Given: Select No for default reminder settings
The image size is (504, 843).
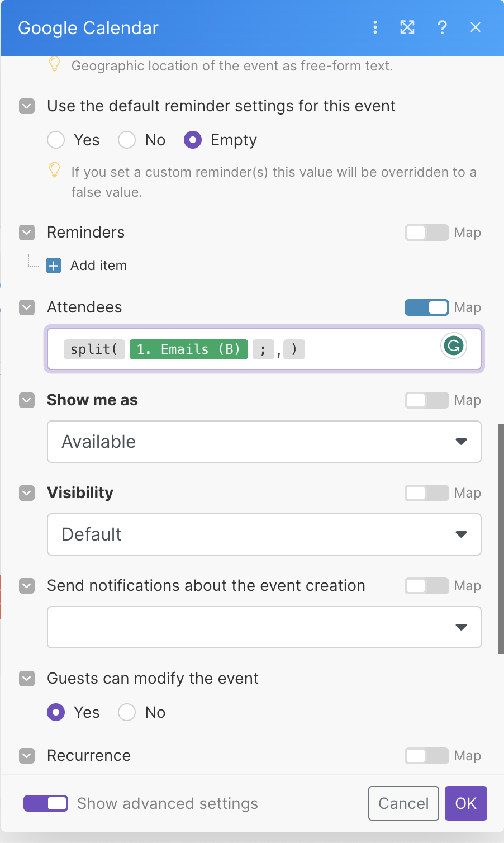Looking at the screenshot, I should coord(127,140).
